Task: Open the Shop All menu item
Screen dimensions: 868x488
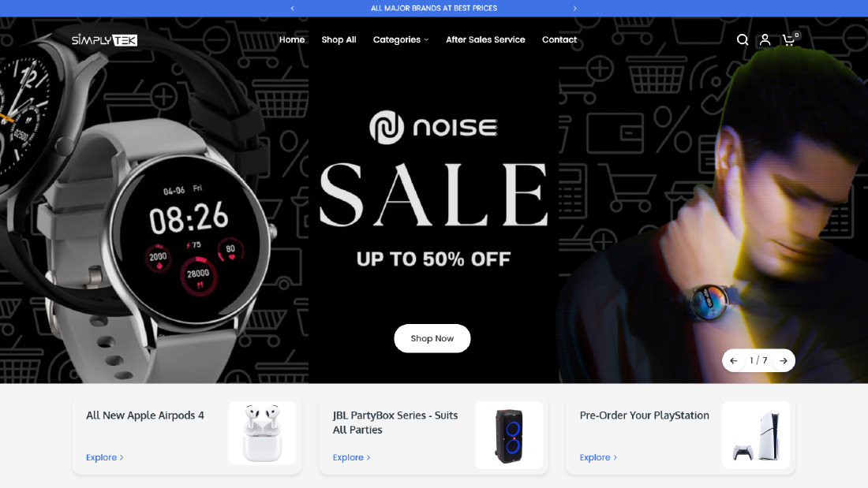Action: [339, 40]
